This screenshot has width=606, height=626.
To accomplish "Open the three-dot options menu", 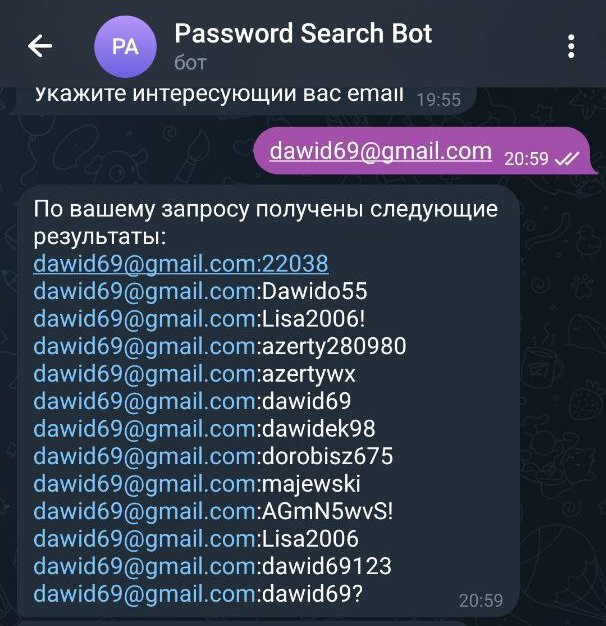I will pyautogui.click(x=571, y=46).
